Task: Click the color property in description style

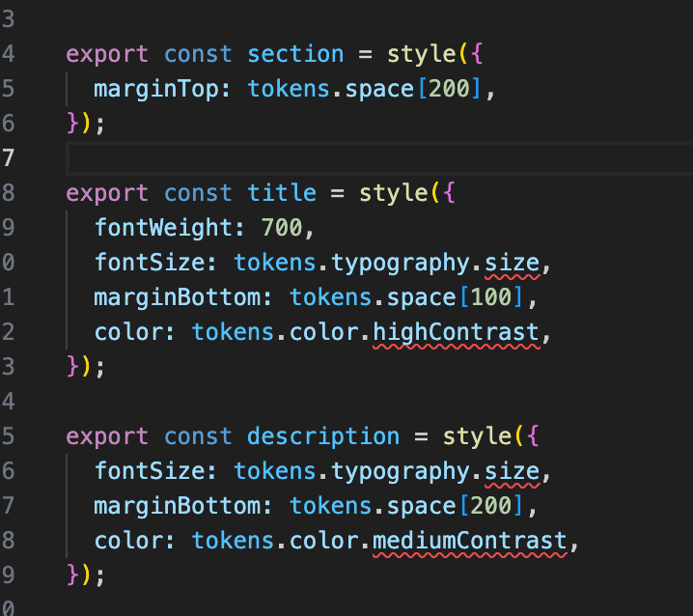Action: click(128, 542)
